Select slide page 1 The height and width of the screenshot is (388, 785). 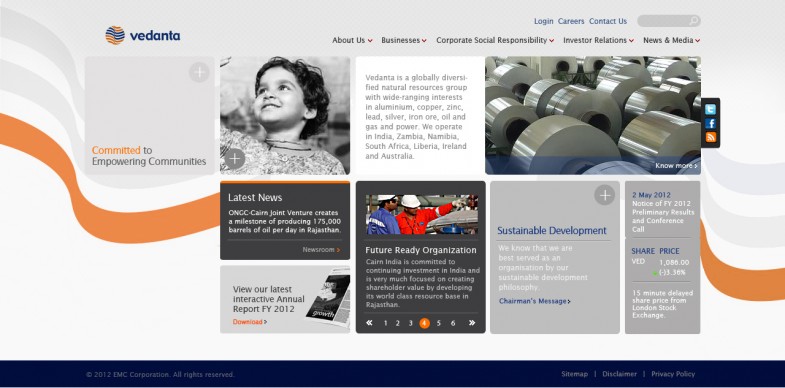(385, 323)
